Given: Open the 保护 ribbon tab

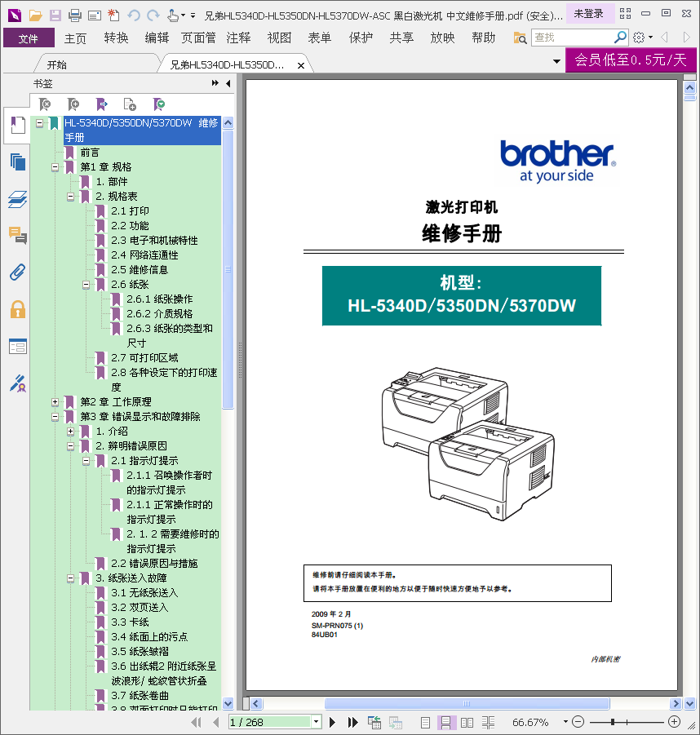Looking at the screenshot, I should click(x=361, y=38).
